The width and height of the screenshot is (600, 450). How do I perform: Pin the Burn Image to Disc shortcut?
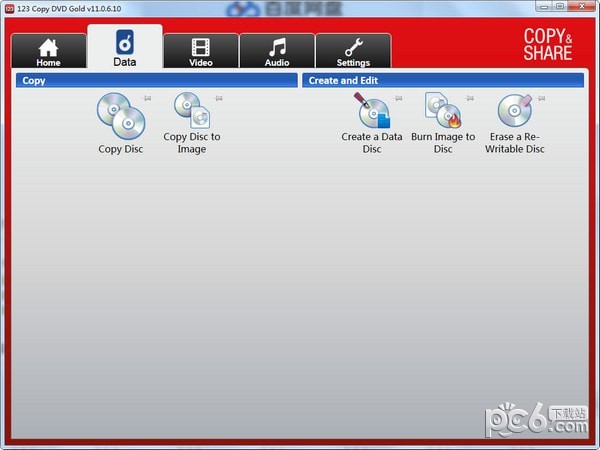pyautogui.click(x=470, y=98)
